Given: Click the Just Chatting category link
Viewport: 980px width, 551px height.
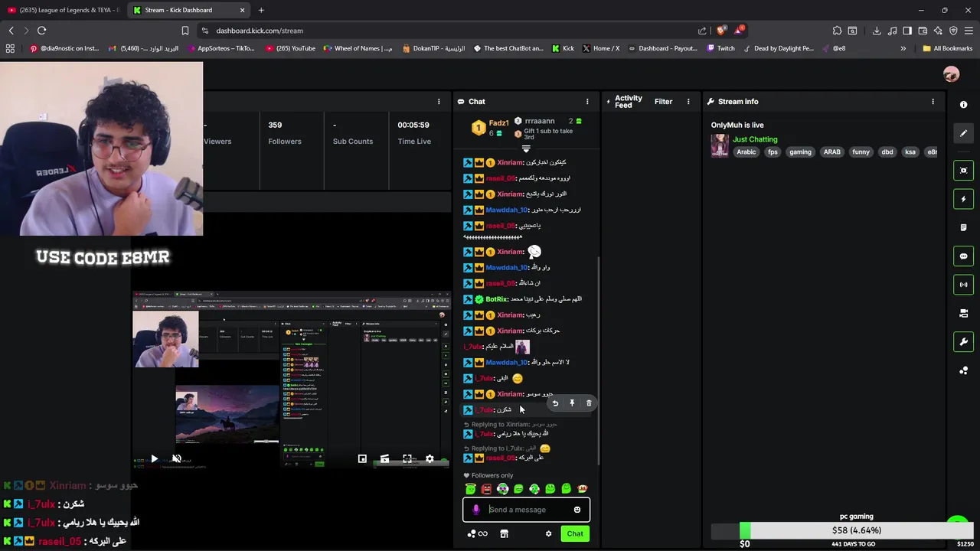Looking at the screenshot, I should pyautogui.click(x=755, y=139).
